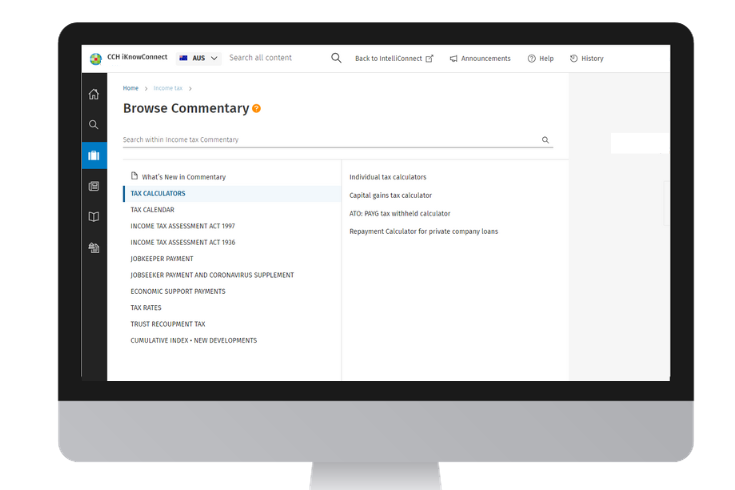Click the Home icon in the sidebar
The image size is (735, 490).
click(94, 94)
